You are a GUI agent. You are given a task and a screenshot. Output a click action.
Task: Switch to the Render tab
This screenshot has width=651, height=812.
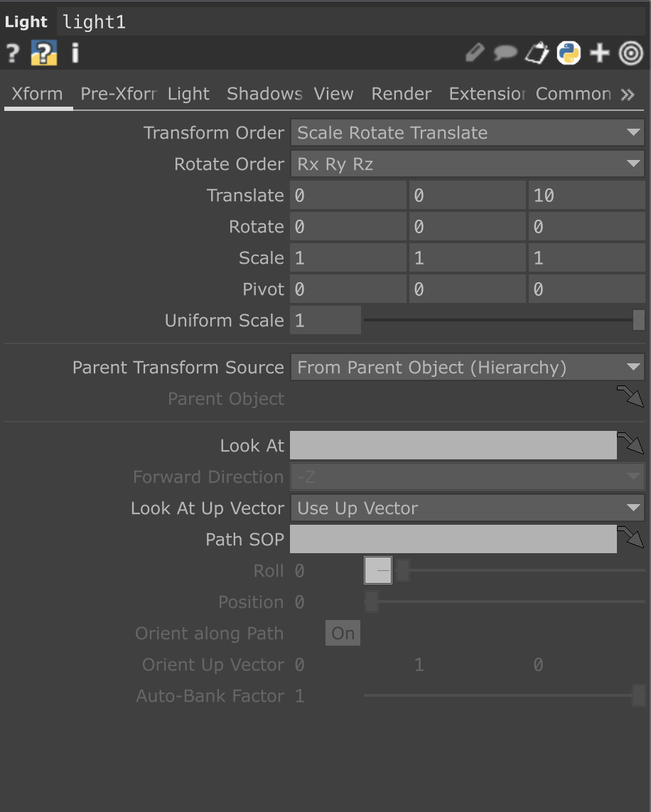pyautogui.click(x=402, y=94)
